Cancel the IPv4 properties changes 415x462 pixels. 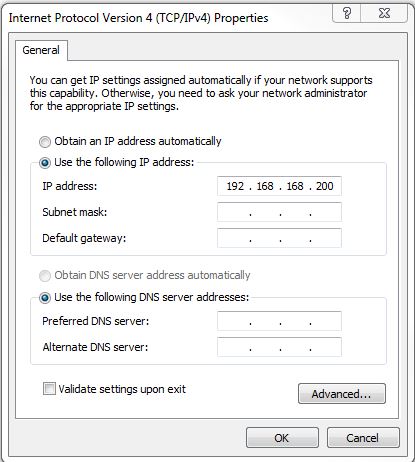[x=363, y=438]
